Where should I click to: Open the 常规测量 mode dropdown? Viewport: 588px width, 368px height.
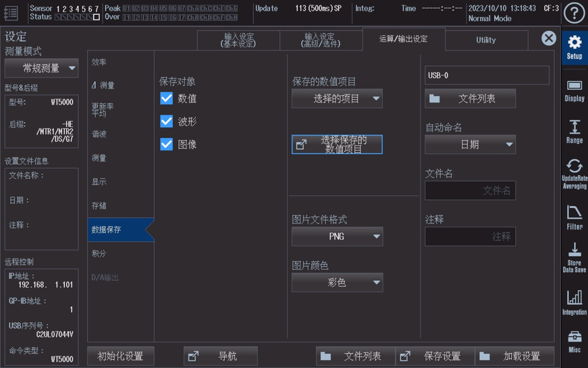click(x=41, y=68)
